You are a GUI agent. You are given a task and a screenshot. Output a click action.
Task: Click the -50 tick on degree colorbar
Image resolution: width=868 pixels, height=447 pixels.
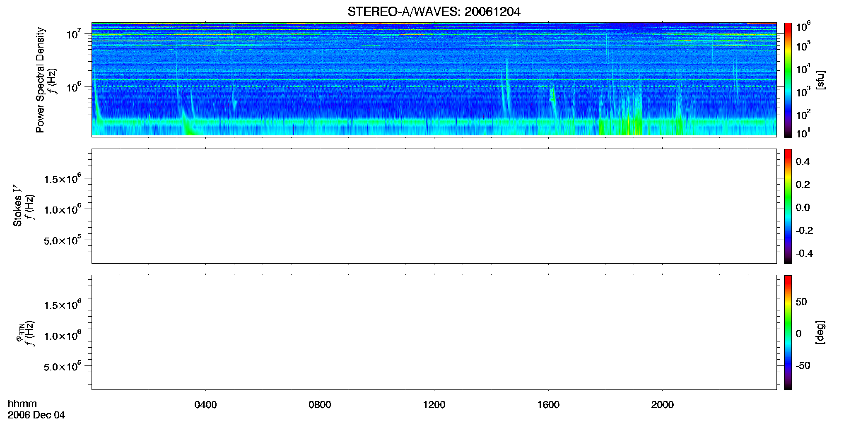coord(803,365)
